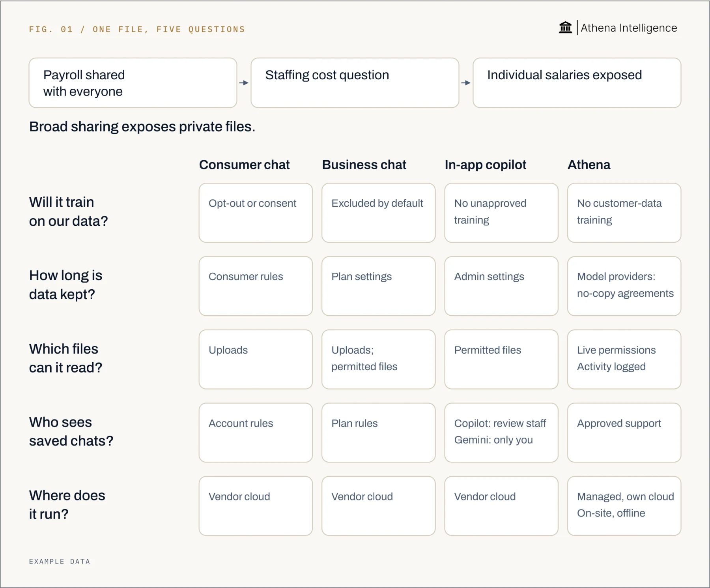The height and width of the screenshot is (588, 710).
Task: Click the 'Copilot: review staff' cell
Action: 501,433
